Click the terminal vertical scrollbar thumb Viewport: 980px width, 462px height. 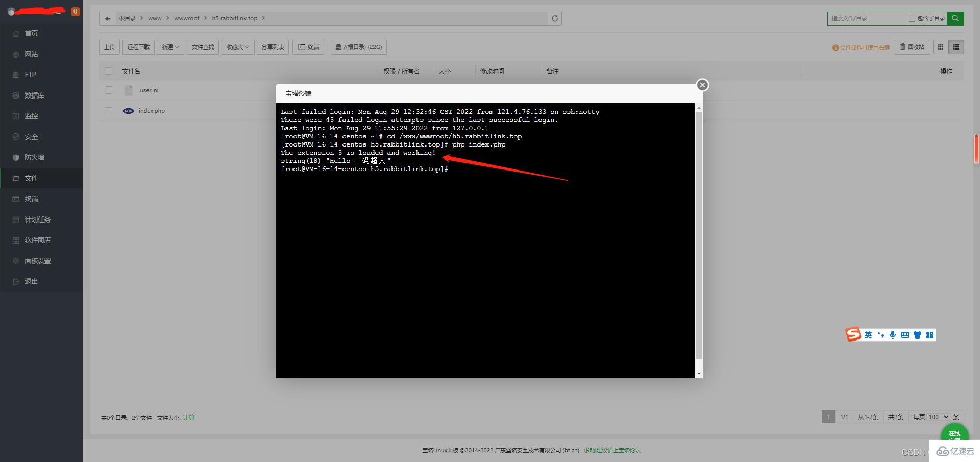point(699,235)
